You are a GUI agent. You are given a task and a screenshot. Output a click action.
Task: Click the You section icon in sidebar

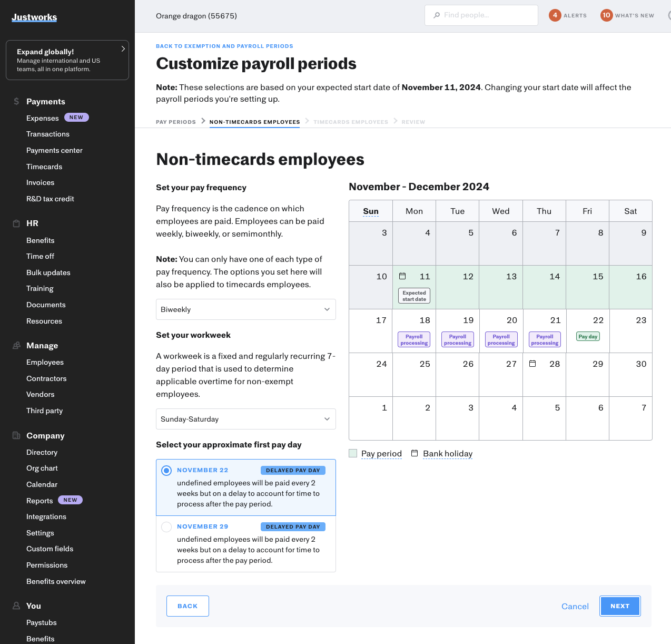[16, 606]
